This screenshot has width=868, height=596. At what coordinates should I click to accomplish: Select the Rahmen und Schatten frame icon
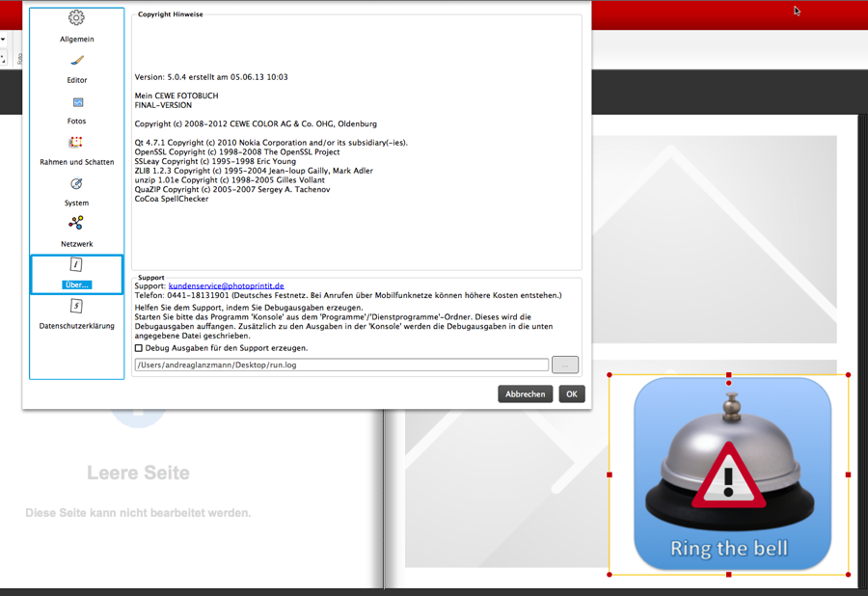(x=76, y=142)
